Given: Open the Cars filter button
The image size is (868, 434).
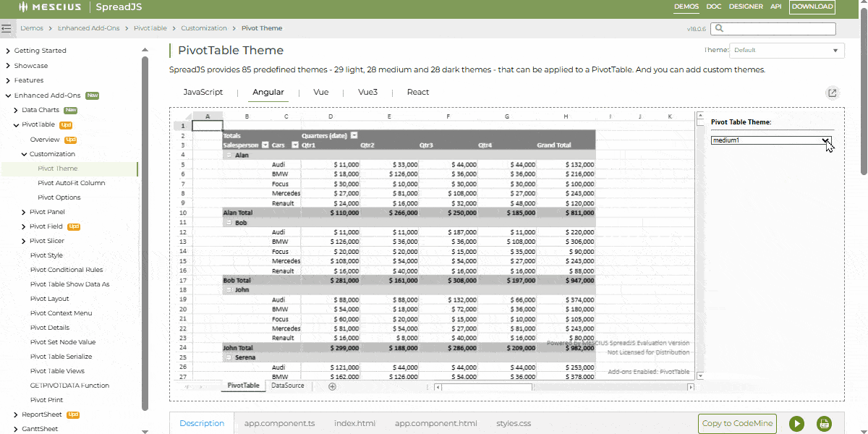Looking at the screenshot, I should coord(294,145).
